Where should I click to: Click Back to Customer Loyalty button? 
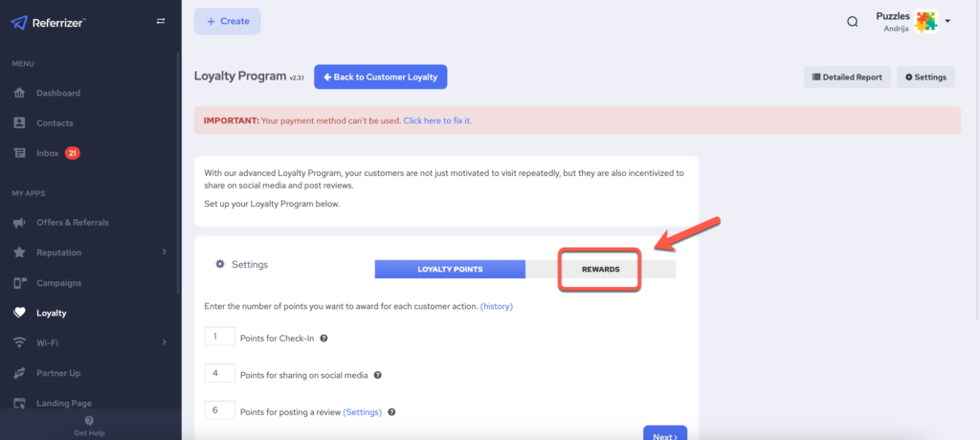tap(380, 77)
